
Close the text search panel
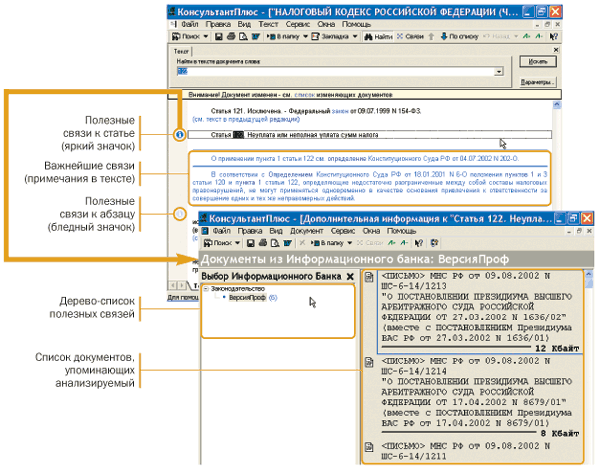(x=556, y=50)
